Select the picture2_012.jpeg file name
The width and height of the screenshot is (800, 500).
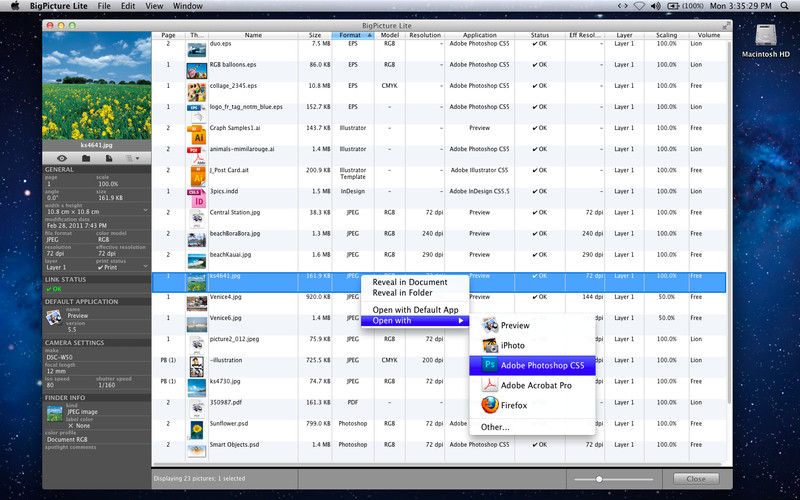(x=234, y=339)
